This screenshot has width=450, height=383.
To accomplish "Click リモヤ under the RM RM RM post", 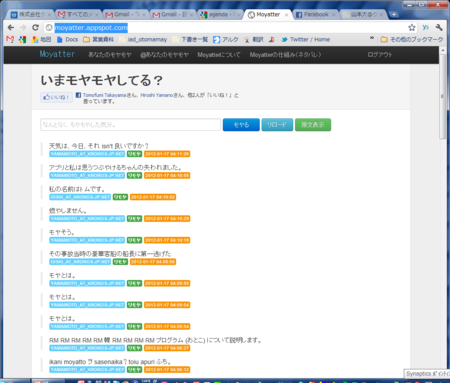I will pos(134,348).
